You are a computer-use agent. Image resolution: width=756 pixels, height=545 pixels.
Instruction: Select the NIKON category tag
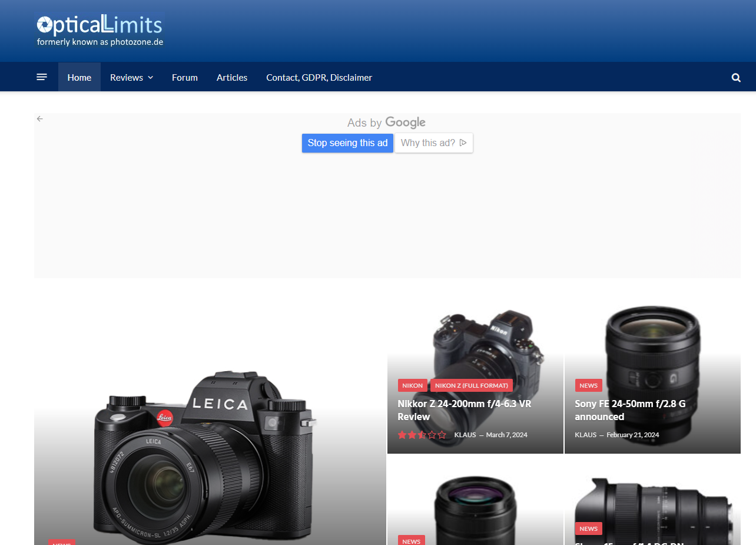[x=413, y=385]
